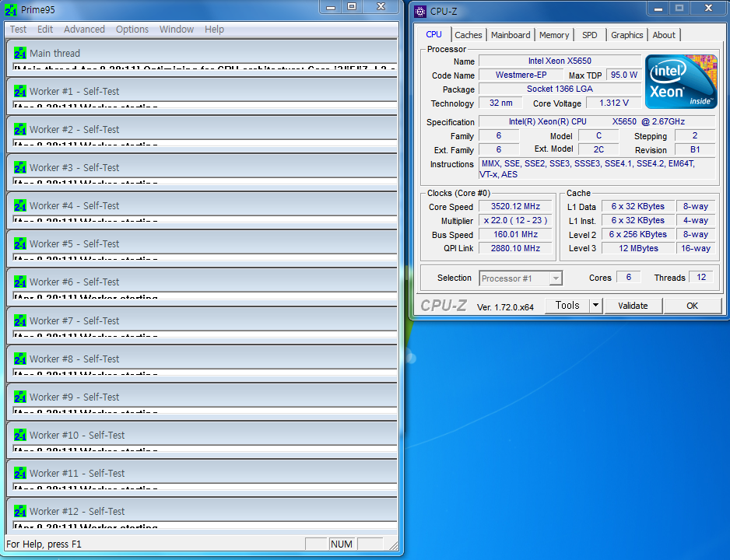The width and height of the screenshot is (730, 560).
Task: Click the Westmere-EP code name value
Action: coord(521,75)
